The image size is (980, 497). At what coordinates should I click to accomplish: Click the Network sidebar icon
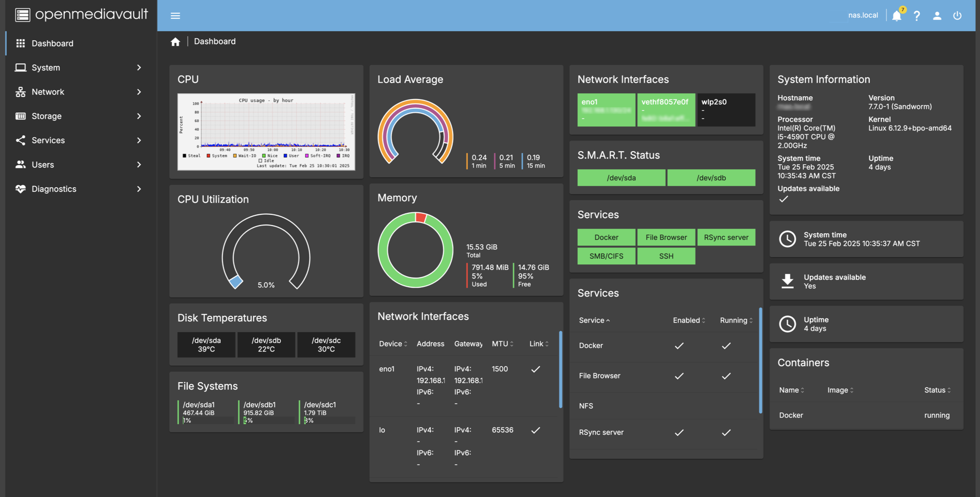(20, 92)
